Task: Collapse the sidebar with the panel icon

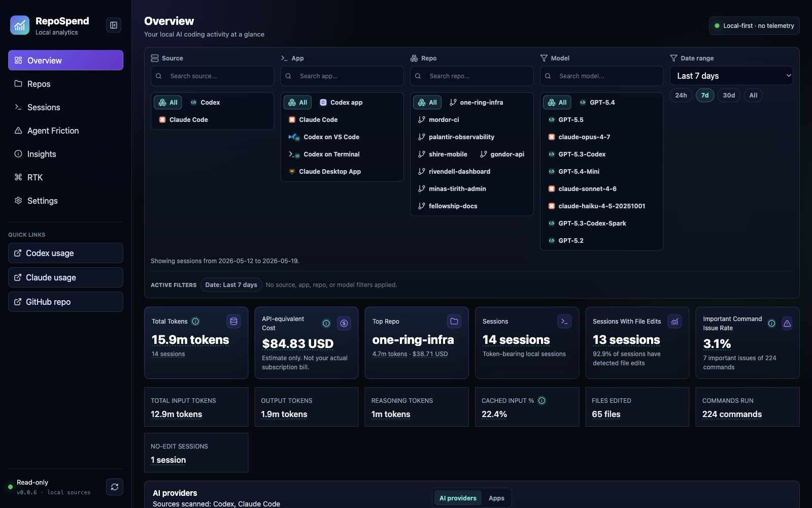Action: (x=114, y=25)
